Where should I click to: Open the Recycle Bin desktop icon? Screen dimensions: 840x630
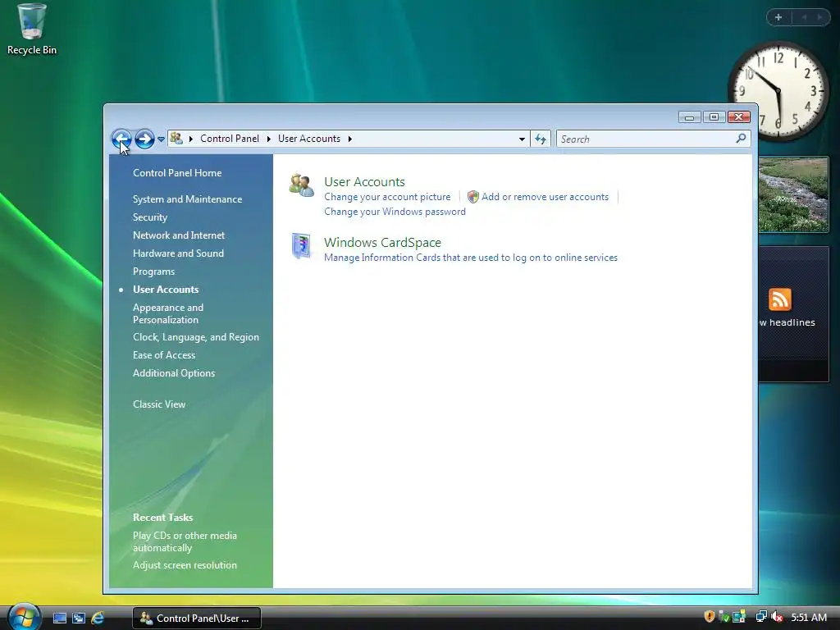click(x=32, y=30)
